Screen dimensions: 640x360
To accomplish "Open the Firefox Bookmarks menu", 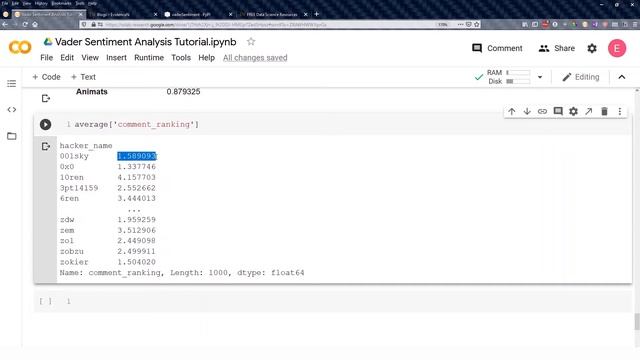I will (x=61, y=3).
